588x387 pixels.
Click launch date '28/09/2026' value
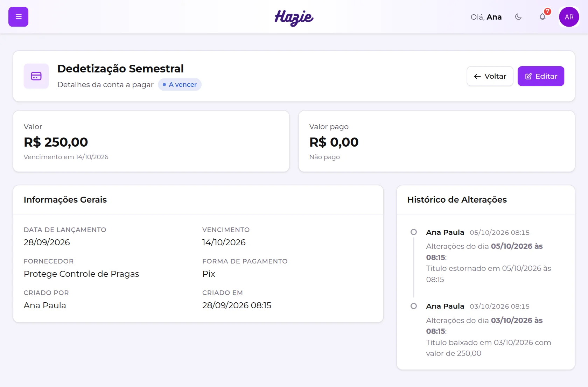47,242
